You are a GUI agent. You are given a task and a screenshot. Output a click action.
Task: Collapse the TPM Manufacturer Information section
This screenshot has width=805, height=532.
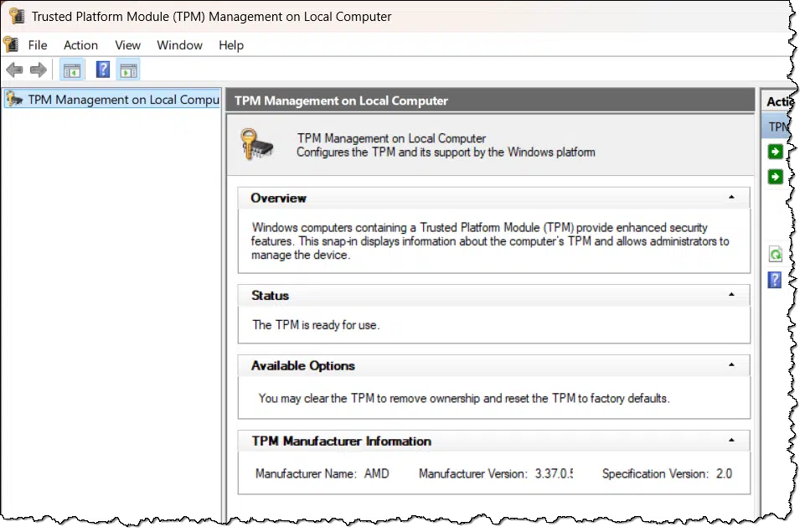coord(731,441)
